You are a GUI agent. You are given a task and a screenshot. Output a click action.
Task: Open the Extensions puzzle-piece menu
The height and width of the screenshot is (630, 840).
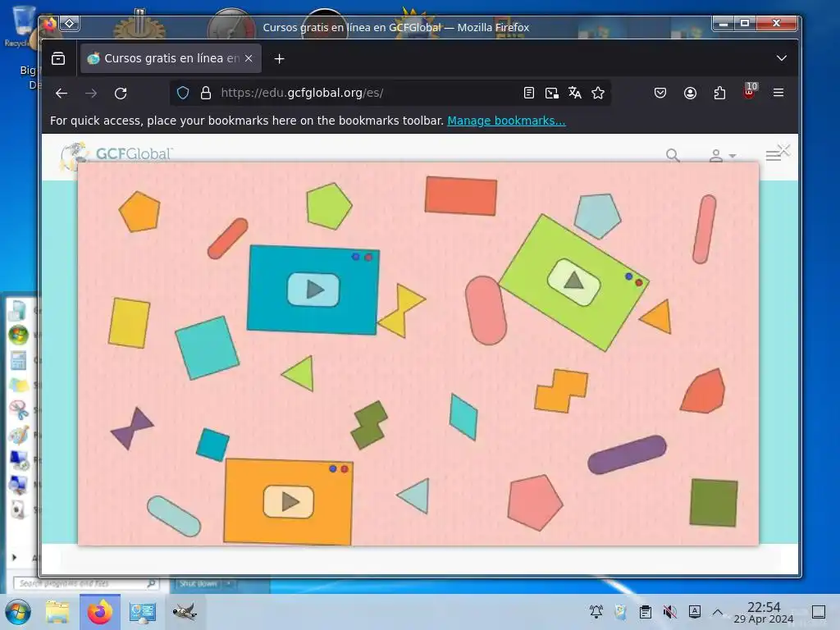719,94
